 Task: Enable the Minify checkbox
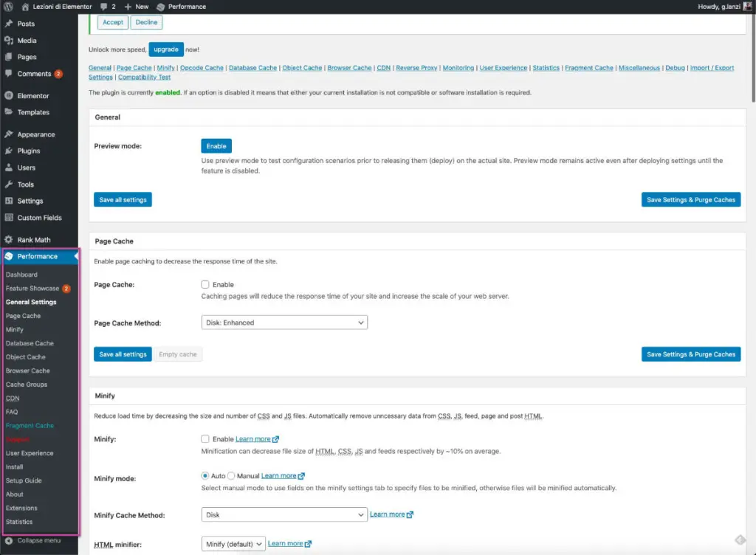(205, 439)
